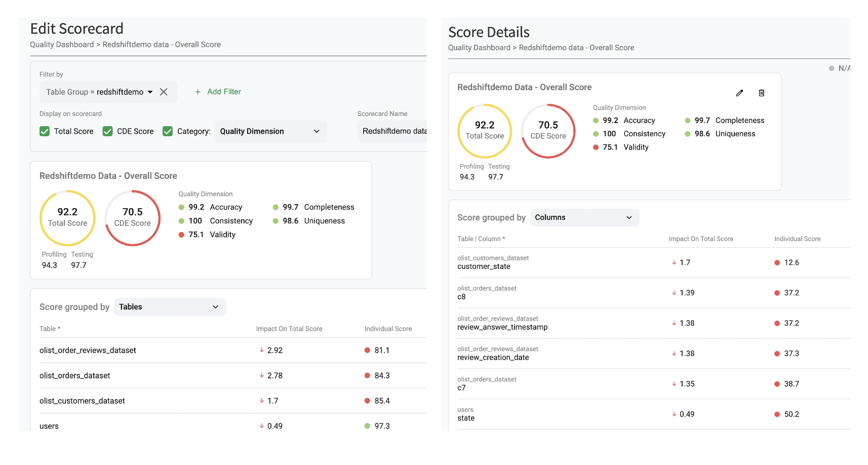Click the trash delete icon on scorecard

761,93
